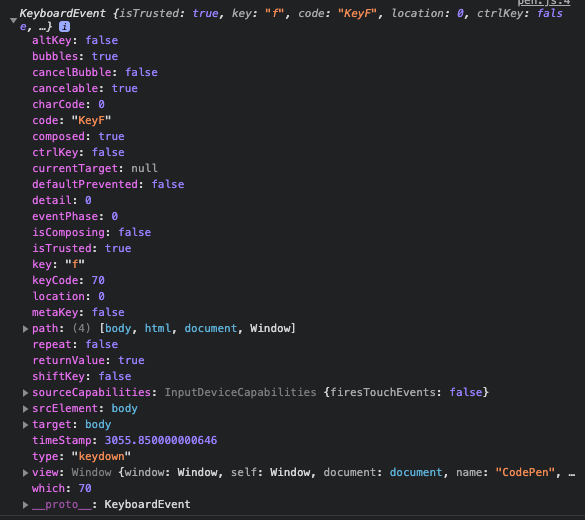This screenshot has height=520, width=585.
Task: Select the which: 70 row
Action: coord(62,489)
